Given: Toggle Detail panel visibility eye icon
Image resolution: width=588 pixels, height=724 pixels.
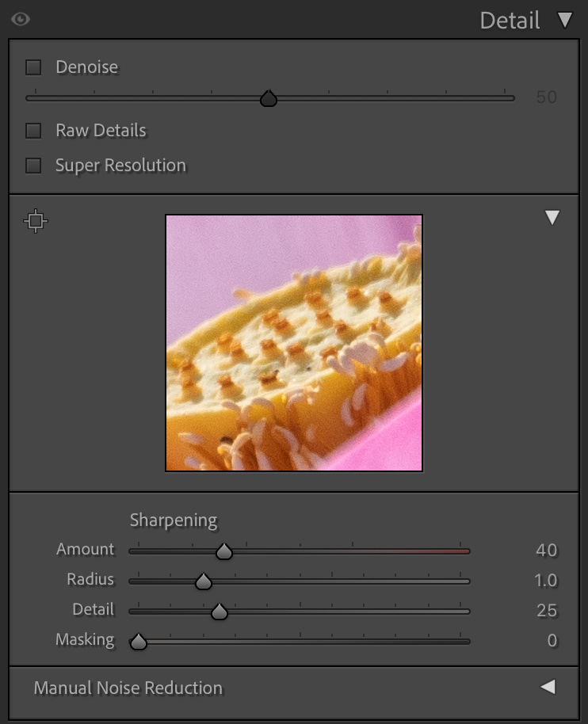Looking at the screenshot, I should coord(21,19).
